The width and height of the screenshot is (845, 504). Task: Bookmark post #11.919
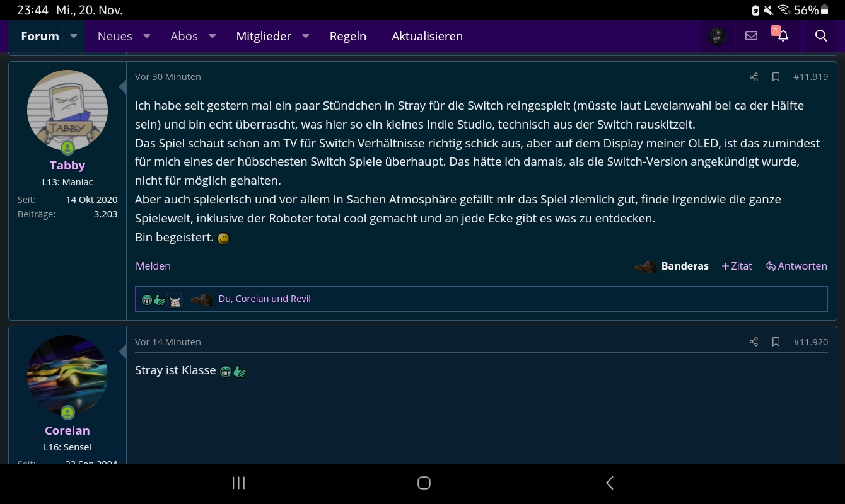776,77
